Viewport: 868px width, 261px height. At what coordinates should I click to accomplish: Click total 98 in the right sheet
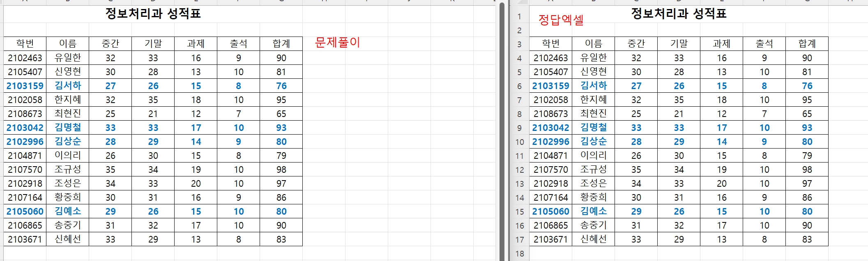click(807, 169)
